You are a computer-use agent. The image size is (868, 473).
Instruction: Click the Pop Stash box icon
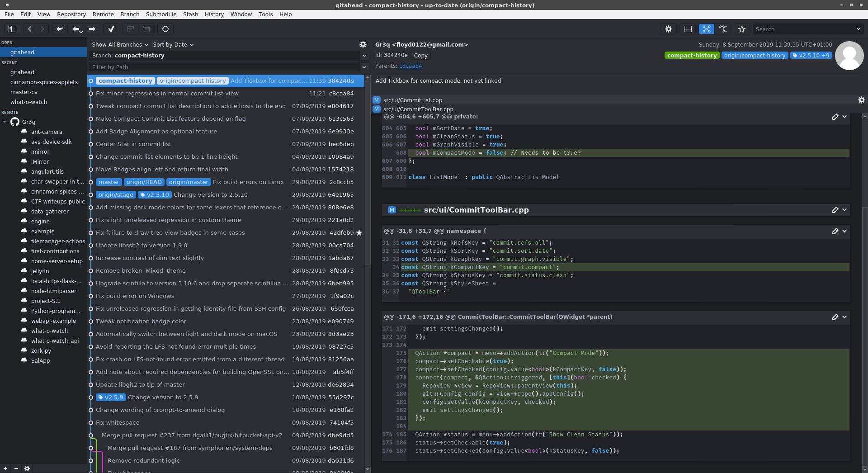(x=146, y=29)
